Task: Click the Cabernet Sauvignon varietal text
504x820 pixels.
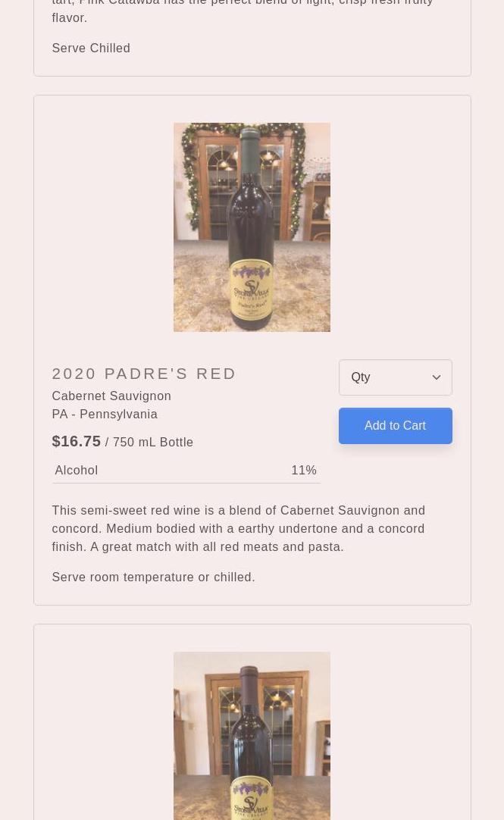Action: pos(111,396)
